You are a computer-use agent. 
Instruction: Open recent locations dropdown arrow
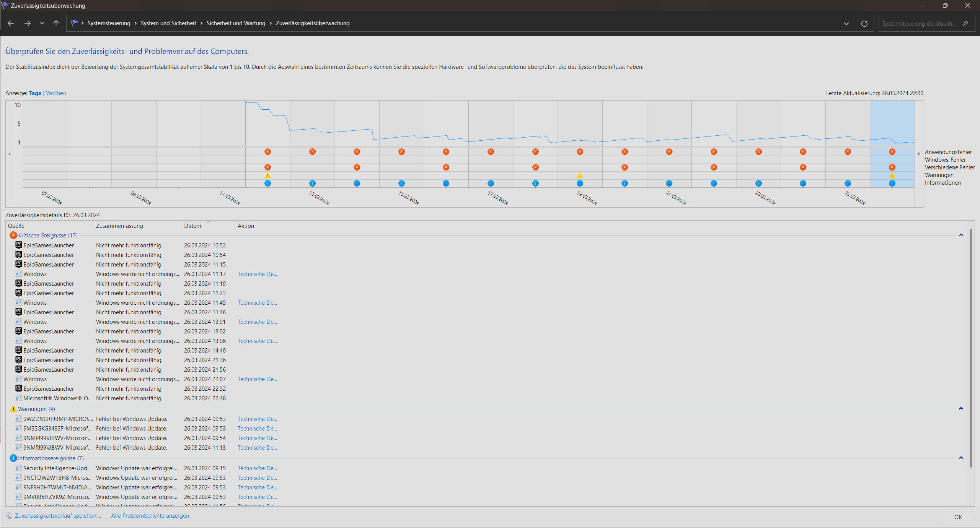[42, 23]
